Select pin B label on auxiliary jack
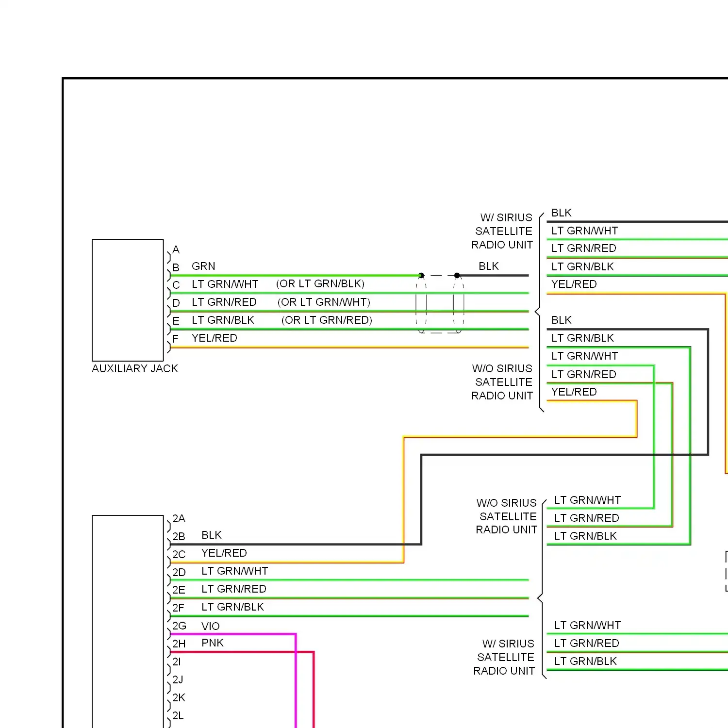The height and width of the screenshot is (728, 728). (176, 267)
